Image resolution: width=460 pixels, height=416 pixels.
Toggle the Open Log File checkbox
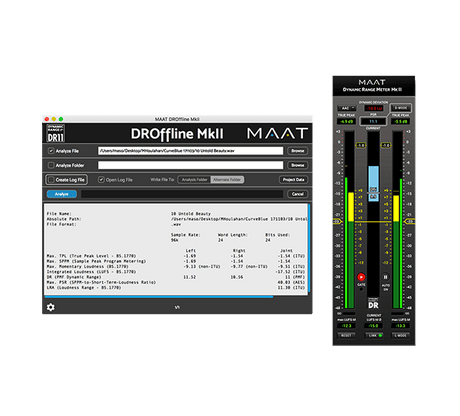click(x=101, y=180)
